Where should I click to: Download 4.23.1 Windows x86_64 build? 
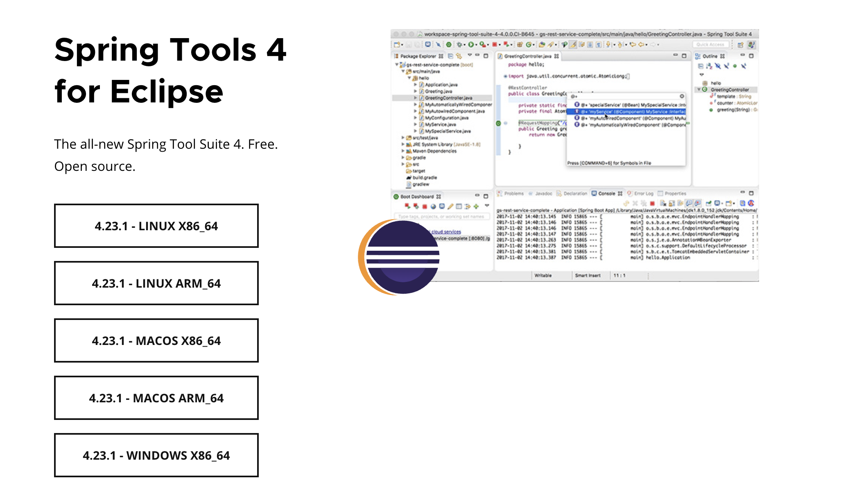(x=156, y=455)
